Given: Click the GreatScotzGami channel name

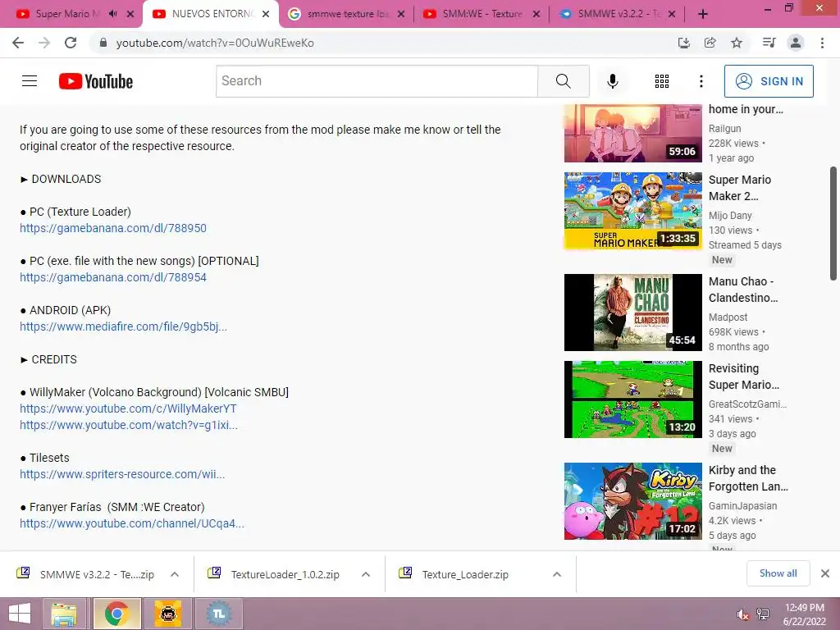Looking at the screenshot, I should (x=747, y=404).
